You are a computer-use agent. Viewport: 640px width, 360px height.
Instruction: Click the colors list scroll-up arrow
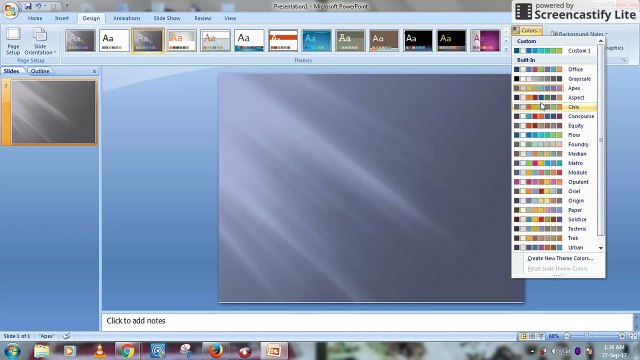pos(601,41)
